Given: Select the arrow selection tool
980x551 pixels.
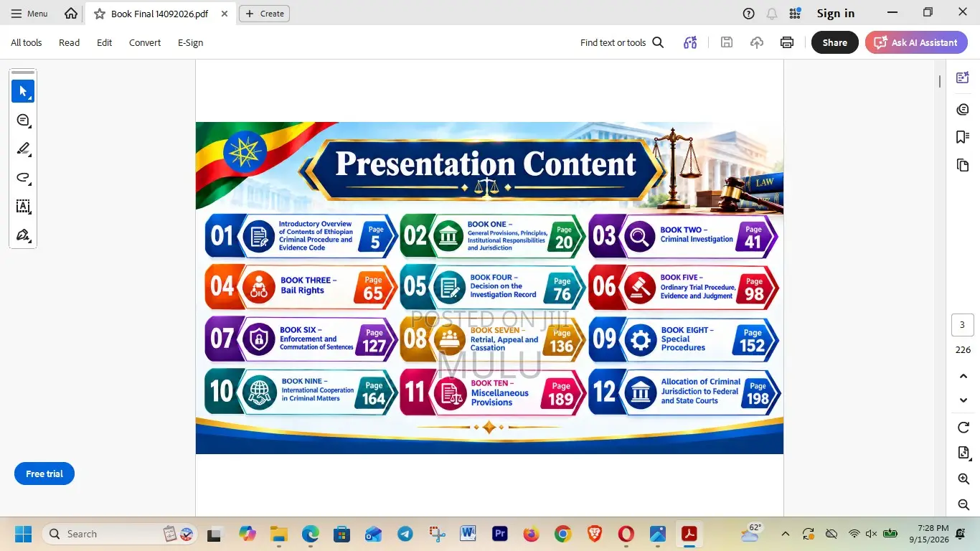Looking at the screenshot, I should tap(23, 91).
